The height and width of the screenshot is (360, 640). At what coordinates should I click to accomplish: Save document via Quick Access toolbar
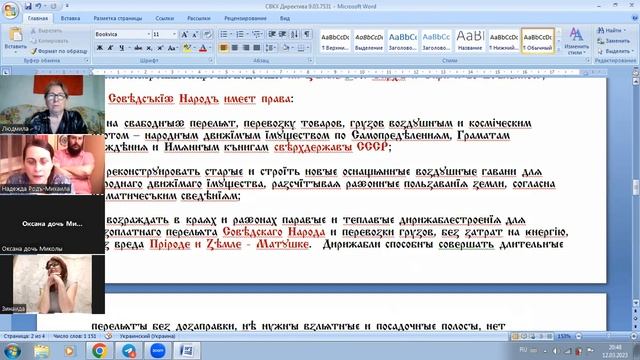pos(28,6)
